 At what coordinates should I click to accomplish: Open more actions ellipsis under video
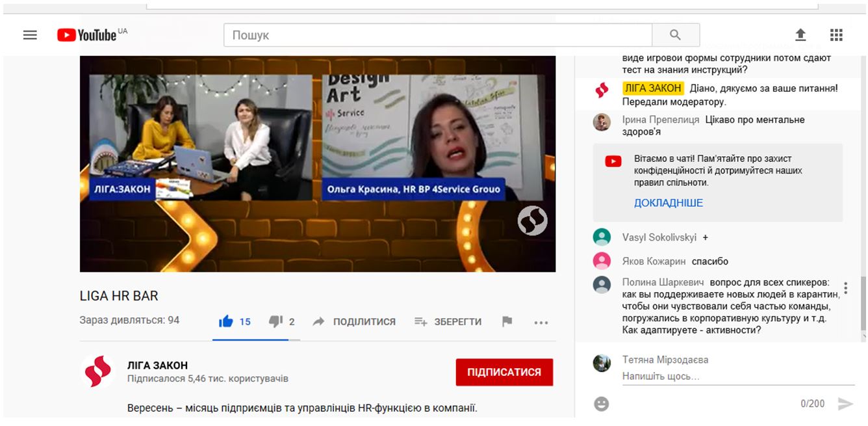point(541,322)
